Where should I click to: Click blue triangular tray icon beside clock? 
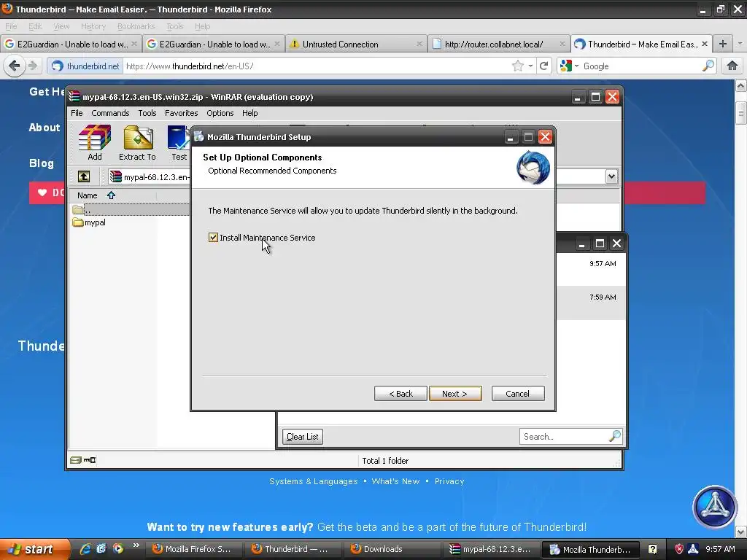(x=693, y=549)
